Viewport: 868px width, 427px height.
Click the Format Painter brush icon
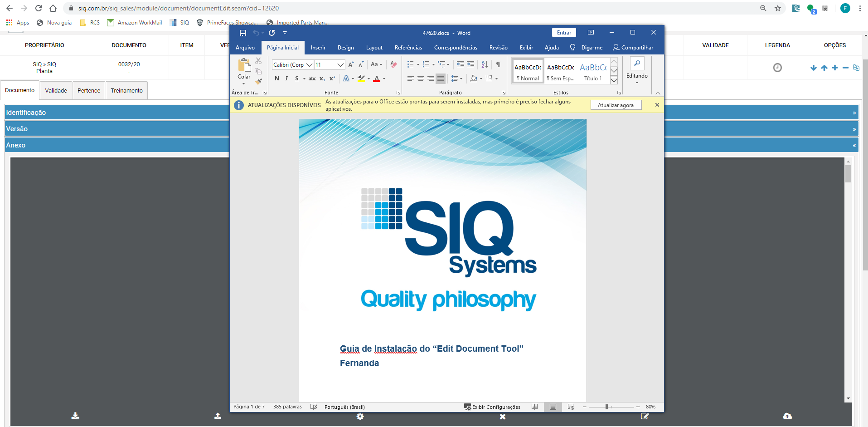(258, 82)
